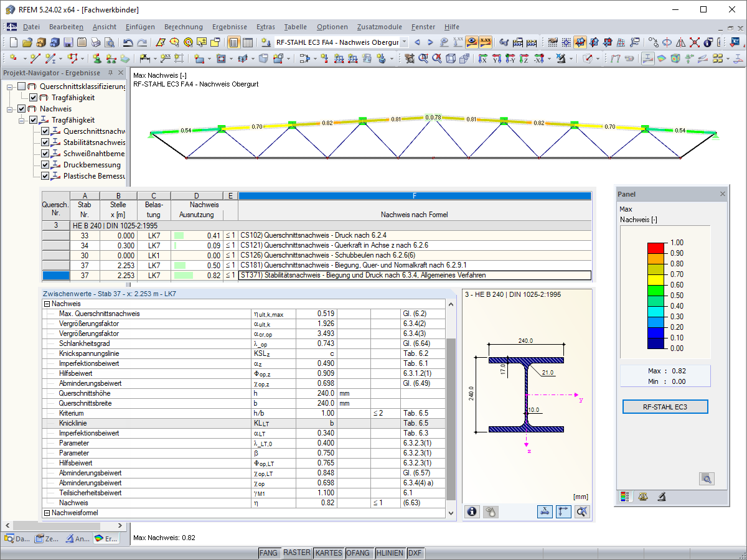Toggle the RASTER status bar button
The width and height of the screenshot is (747, 560).
point(296,553)
